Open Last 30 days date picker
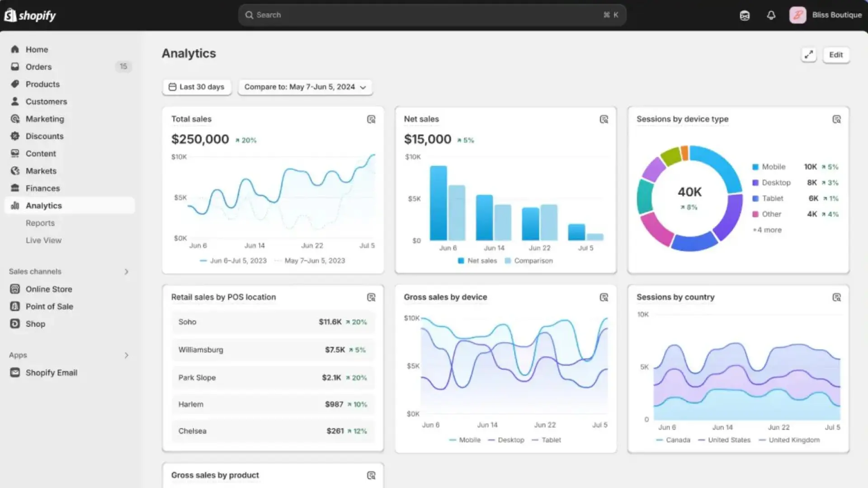The image size is (868, 488). pos(197,87)
